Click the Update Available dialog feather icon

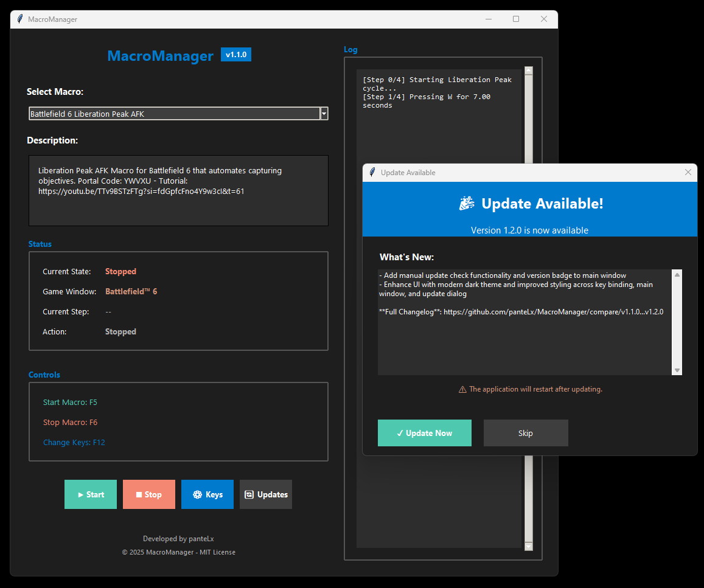(x=372, y=172)
